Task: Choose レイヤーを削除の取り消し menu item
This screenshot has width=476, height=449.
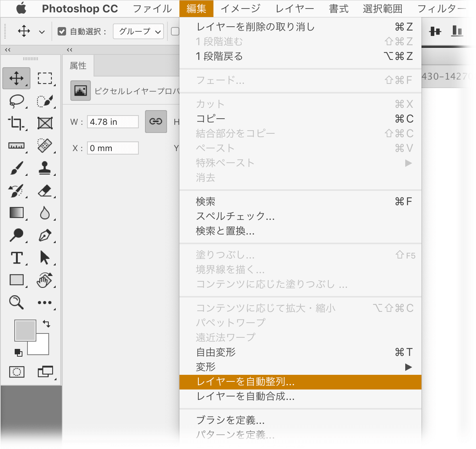Action: click(x=300, y=27)
